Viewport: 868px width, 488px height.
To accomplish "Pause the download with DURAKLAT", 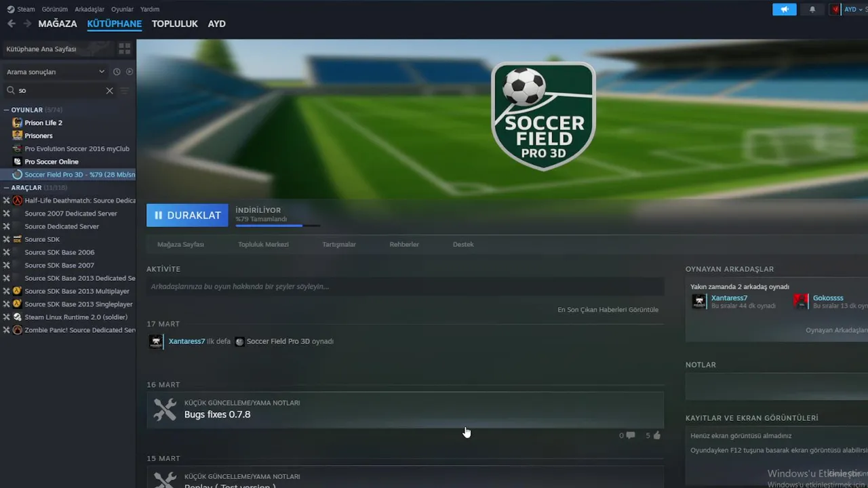I will click(187, 216).
